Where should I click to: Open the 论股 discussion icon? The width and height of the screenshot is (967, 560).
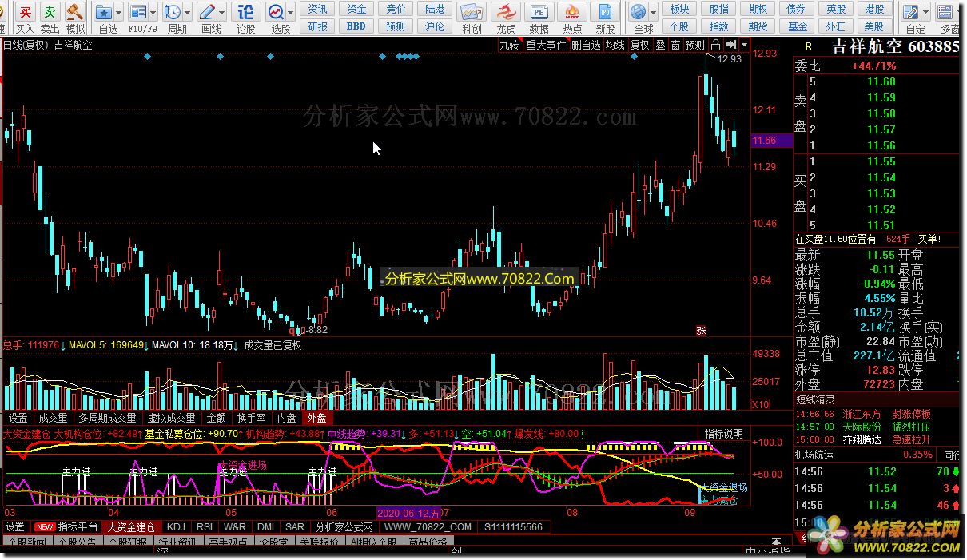click(x=246, y=12)
